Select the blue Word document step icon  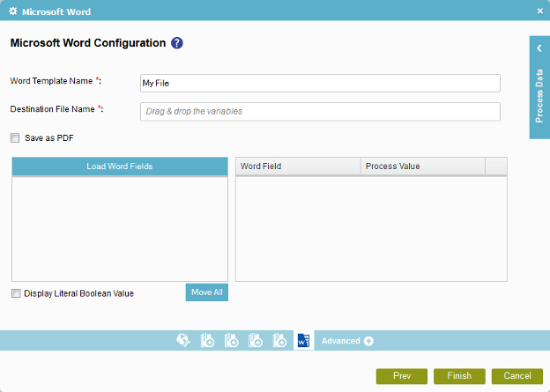click(x=303, y=340)
